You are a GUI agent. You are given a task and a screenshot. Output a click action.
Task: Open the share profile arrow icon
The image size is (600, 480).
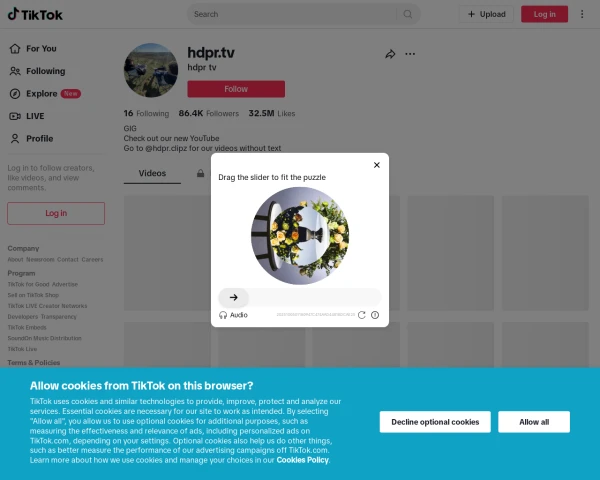click(x=390, y=54)
